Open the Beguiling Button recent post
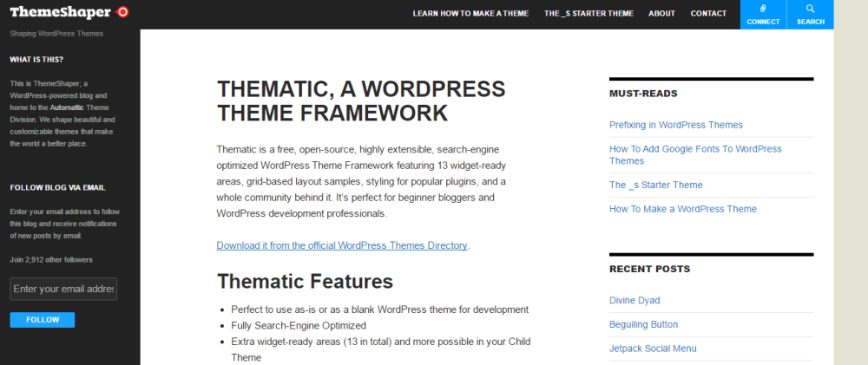The height and width of the screenshot is (365, 868). [644, 324]
